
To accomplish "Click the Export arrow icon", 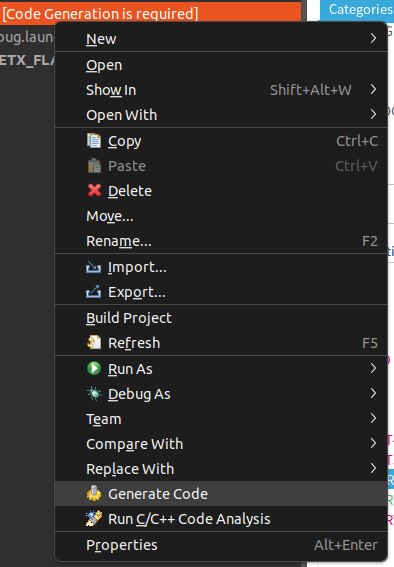I will [x=94, y=292].
